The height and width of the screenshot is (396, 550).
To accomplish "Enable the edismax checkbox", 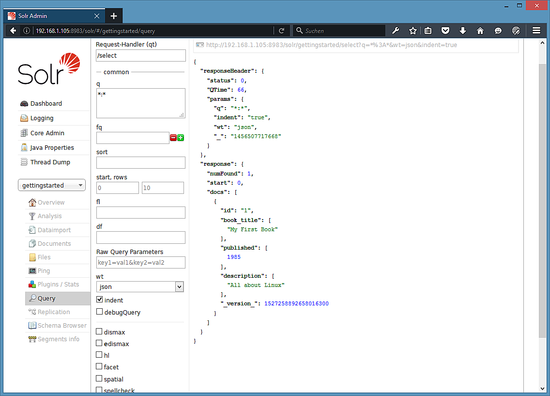I will [99, 343].
